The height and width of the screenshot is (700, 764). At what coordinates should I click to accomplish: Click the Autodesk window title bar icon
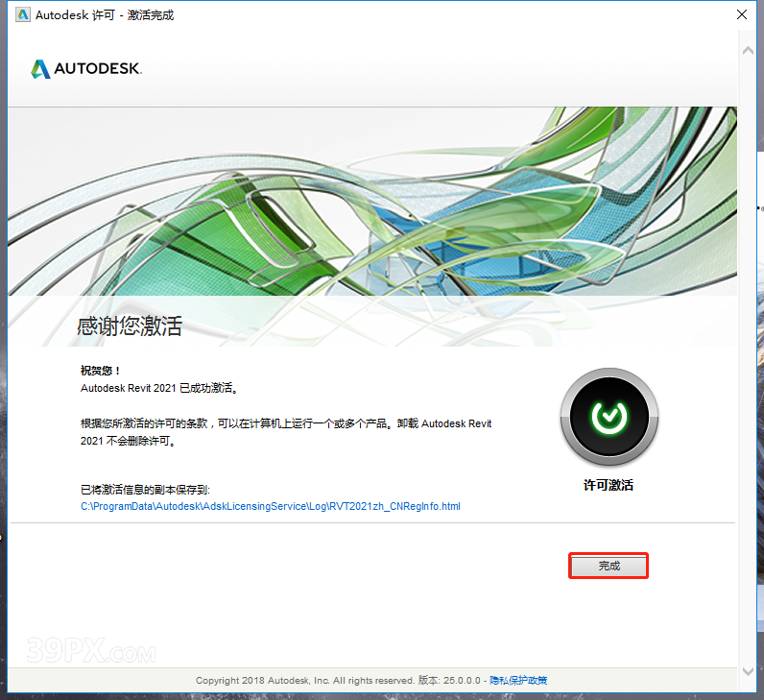(x=23, y=14)
